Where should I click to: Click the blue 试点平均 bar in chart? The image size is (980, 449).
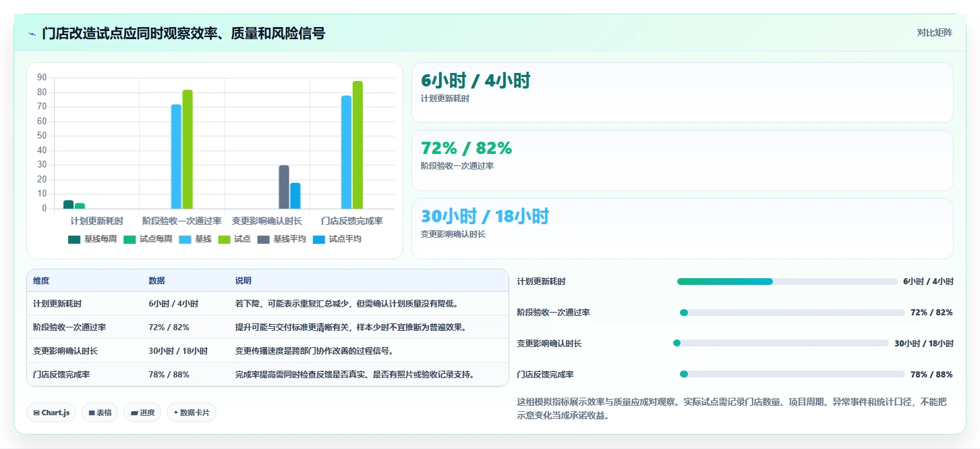pyautogui.click(x=295, y=196)
